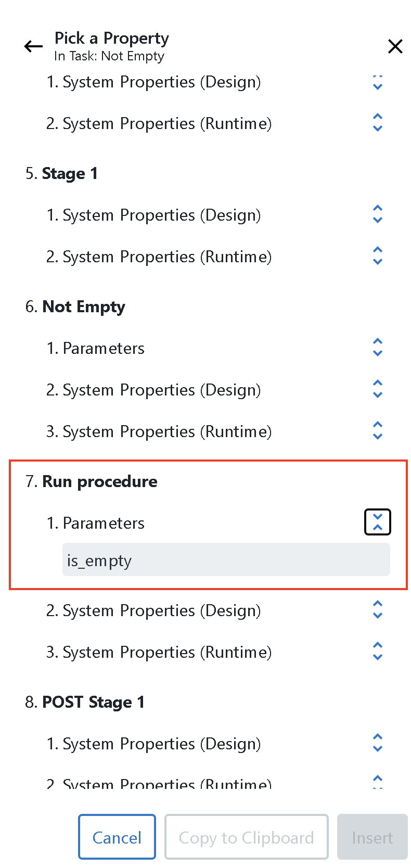
Task: Click Copy to Clipboard button
Action: pos(246,837)
